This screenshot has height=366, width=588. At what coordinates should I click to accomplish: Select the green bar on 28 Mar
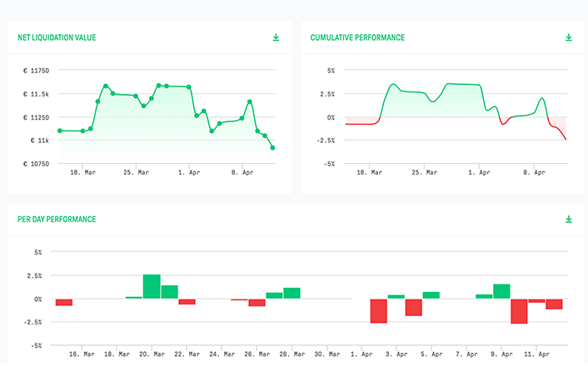click(292, 293)
